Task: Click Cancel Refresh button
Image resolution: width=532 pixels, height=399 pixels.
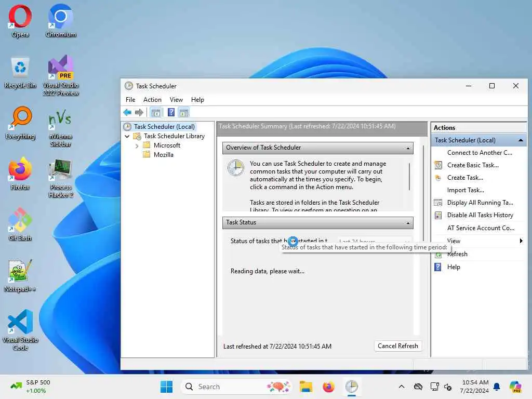Action: (397, 346)
